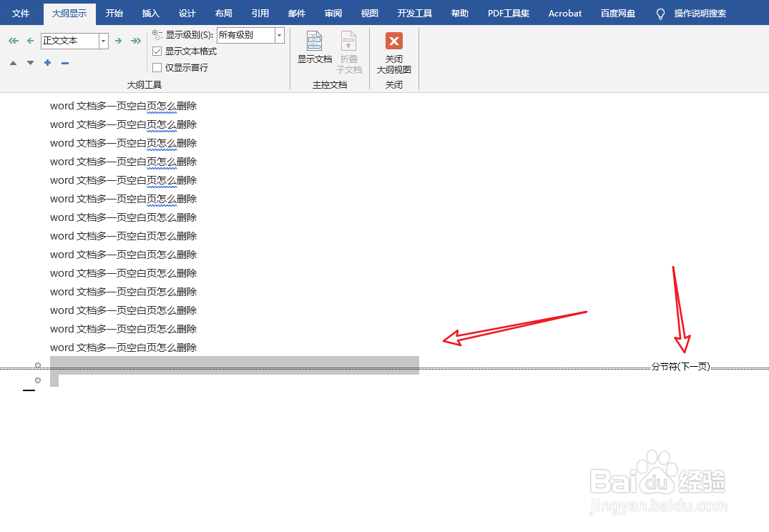Screen dimensions: 769x532
Task: Switch to the 视图 tab
Action: point(369,14)
